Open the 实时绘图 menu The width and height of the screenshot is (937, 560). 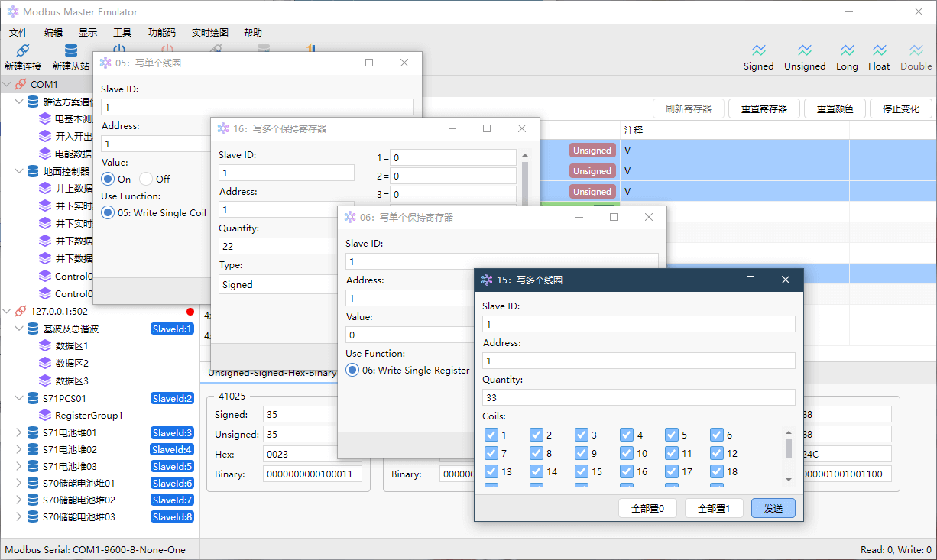click(x=209, y=33)
